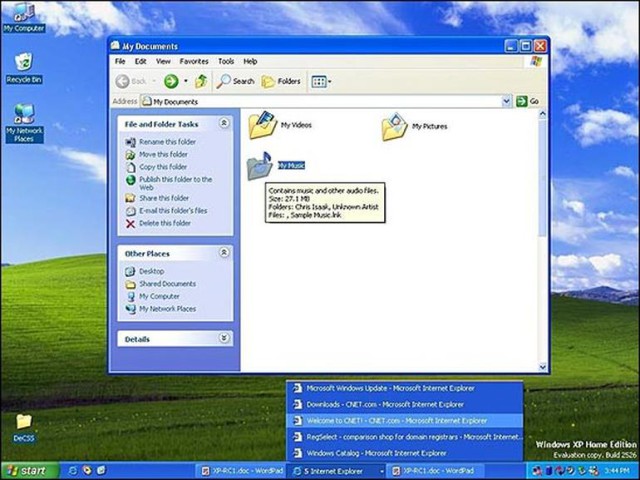
Task: Open the Favorites menu
Action: coord(194,61)
